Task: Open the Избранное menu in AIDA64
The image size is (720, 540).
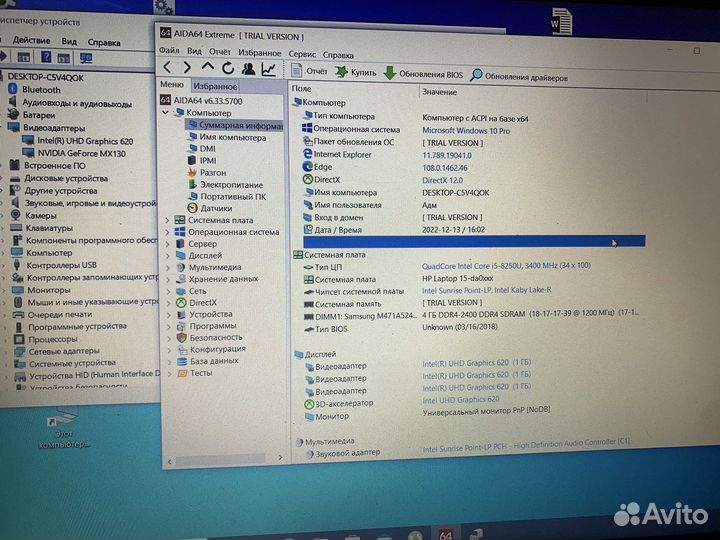Action: (259, 53)
